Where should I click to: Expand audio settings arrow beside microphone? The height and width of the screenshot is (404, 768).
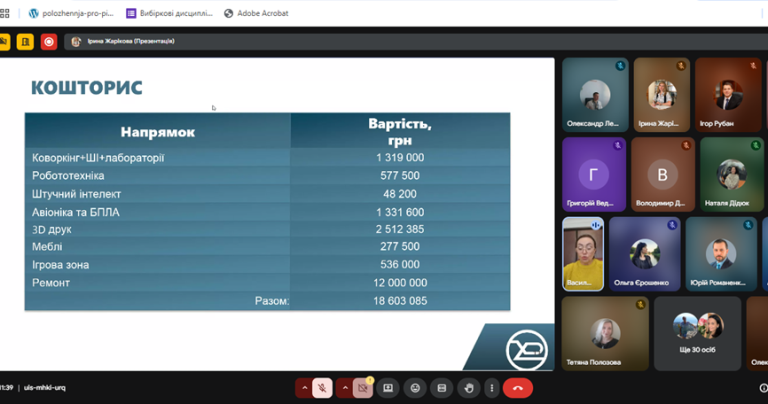tap(304, 388)
